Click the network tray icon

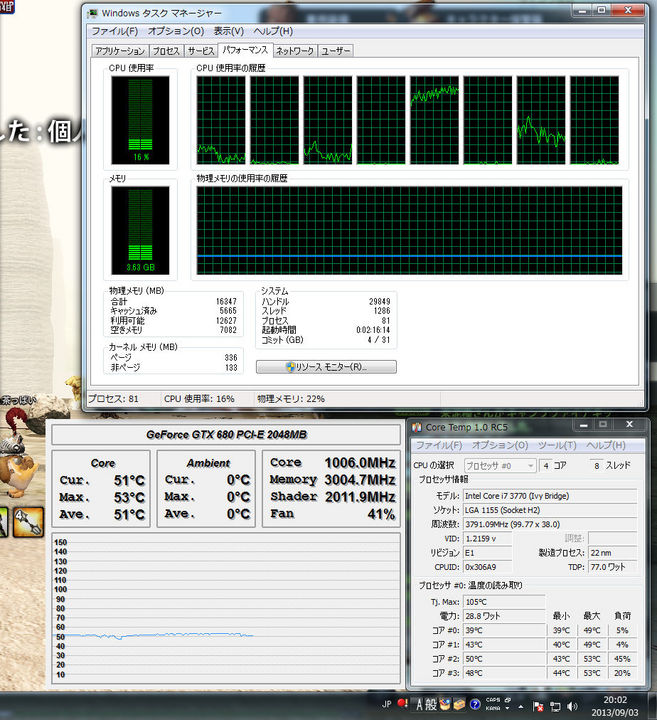pos(555,706)
